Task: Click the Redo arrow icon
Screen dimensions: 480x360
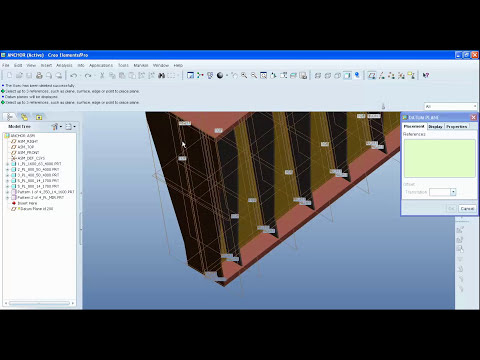Action: pos(88,76)
